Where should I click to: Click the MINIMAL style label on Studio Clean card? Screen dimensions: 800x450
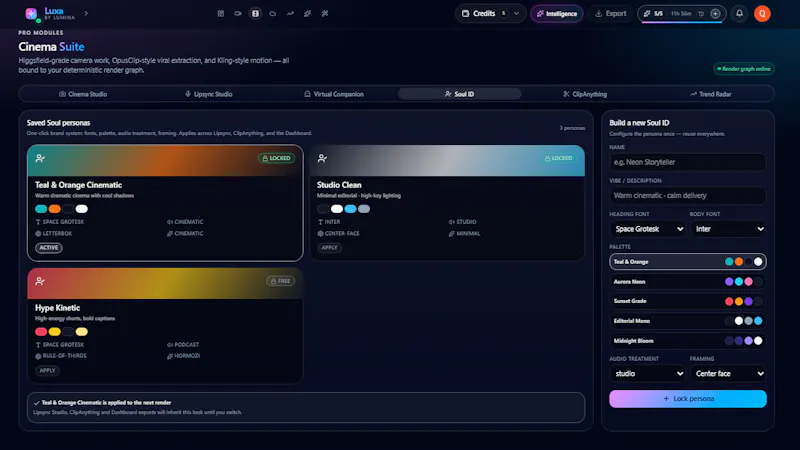click(464, 234)
